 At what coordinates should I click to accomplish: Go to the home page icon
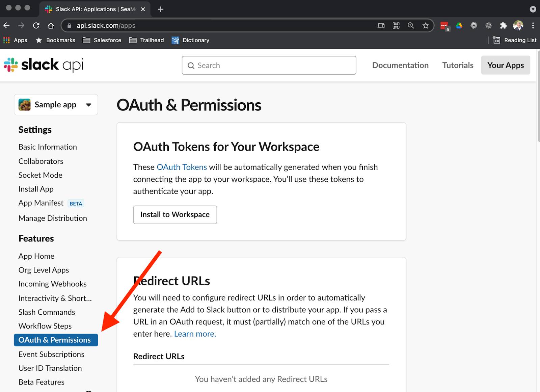pyautogui.click(x=51, y=25)
